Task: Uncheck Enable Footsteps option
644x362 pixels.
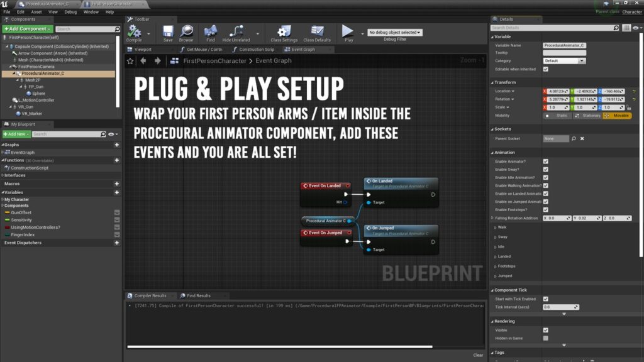Action: coord(545,210)
